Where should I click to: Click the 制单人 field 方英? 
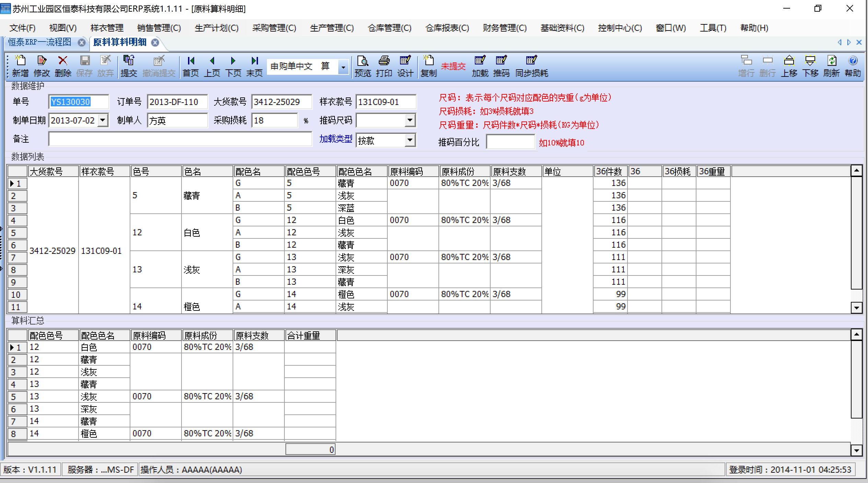tap(177, 120)
